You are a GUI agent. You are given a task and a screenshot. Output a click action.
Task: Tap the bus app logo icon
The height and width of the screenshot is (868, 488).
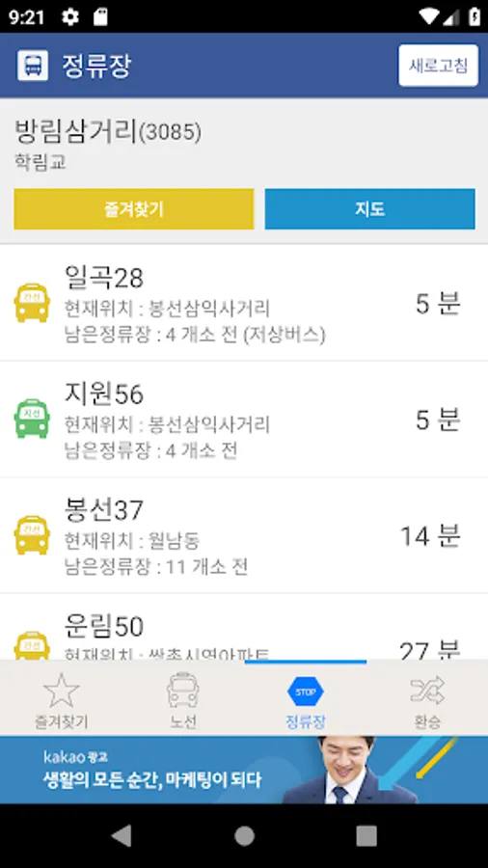coord(33,66)
